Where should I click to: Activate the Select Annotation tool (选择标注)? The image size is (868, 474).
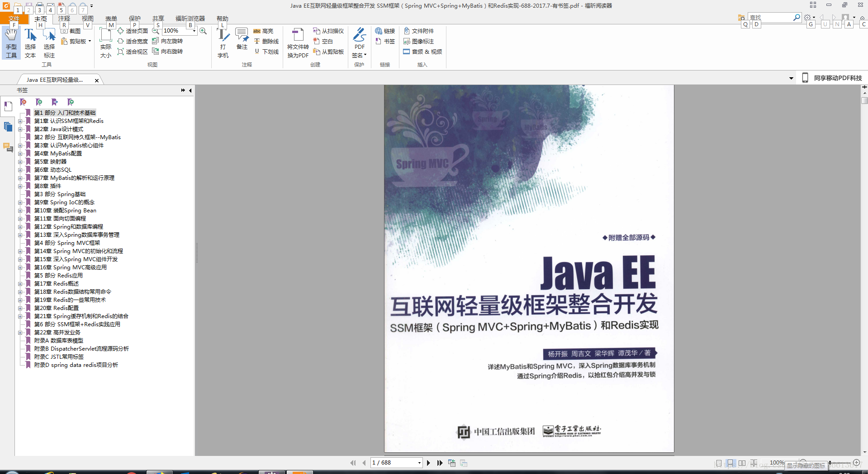click(x=49, y=43)
